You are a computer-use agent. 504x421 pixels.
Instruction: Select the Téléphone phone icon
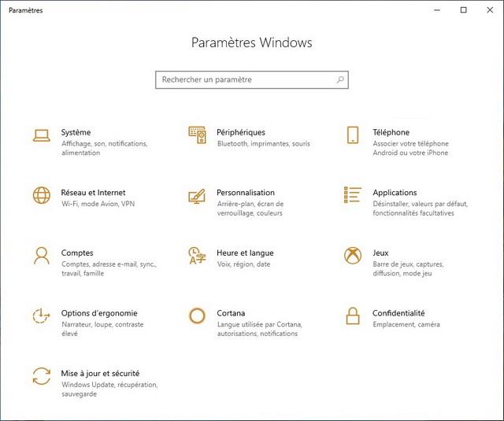tap(353, 135)
